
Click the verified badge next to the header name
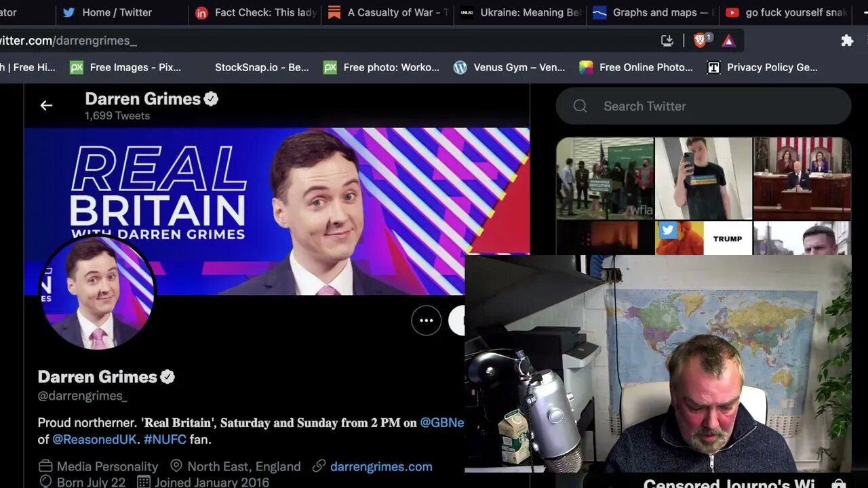[x=211, y=99]
